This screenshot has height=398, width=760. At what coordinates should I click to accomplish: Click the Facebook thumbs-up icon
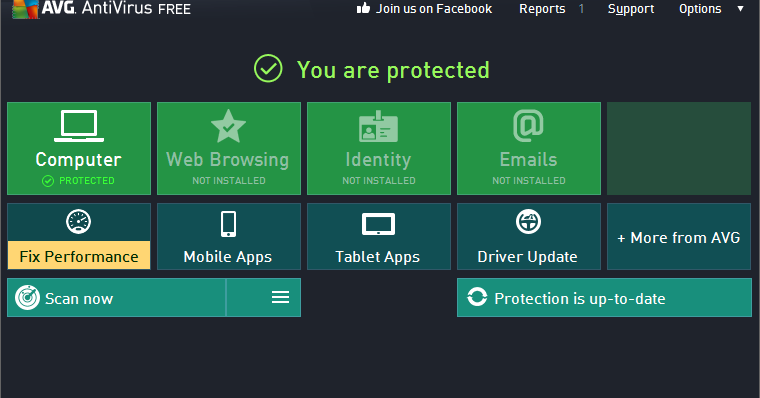363,8
